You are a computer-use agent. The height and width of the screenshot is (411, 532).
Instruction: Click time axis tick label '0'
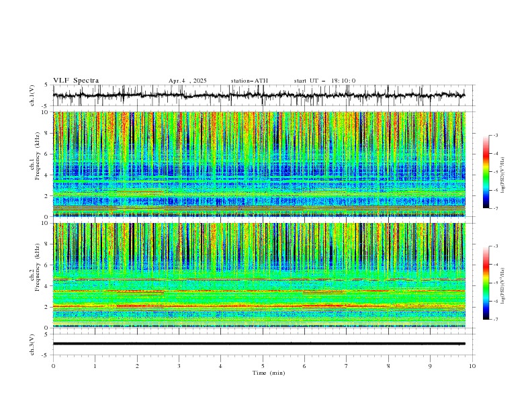pyautogui.click(x=53, y=366)
